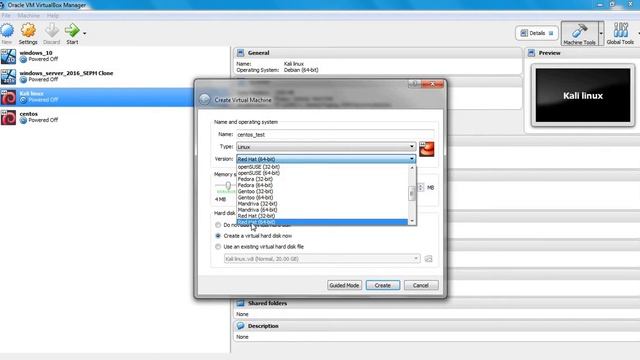Screen dimensions: 640x360
Task: Select Use an existing virtual hard disk file
Action: pos(218,247)
